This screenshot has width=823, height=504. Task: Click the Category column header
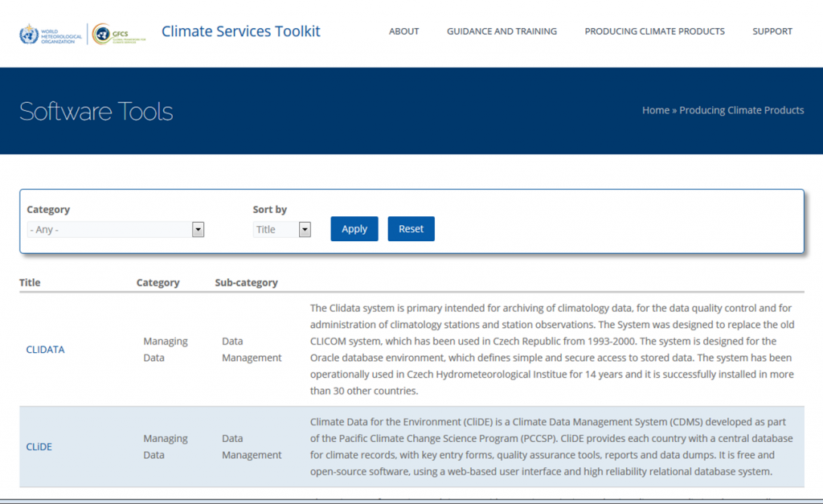(158, 282)
